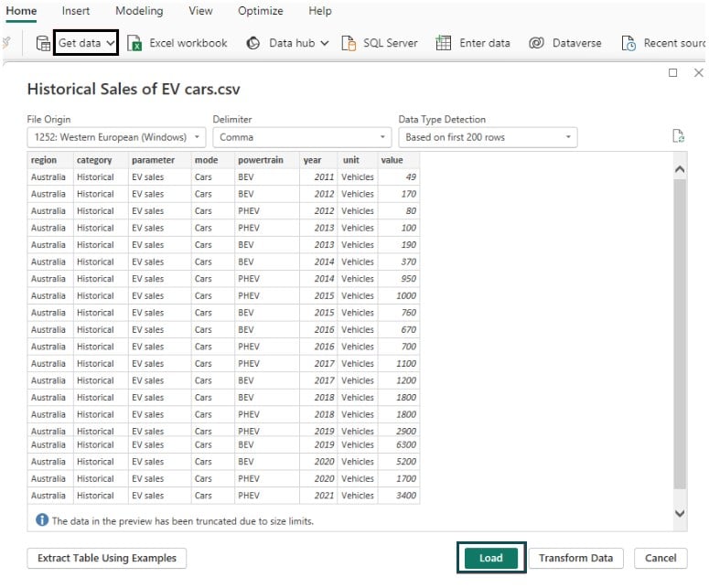The width and height of the screenshot is (709, 588).
Task: Click the Data hub icon
Action: click(252, 43)
